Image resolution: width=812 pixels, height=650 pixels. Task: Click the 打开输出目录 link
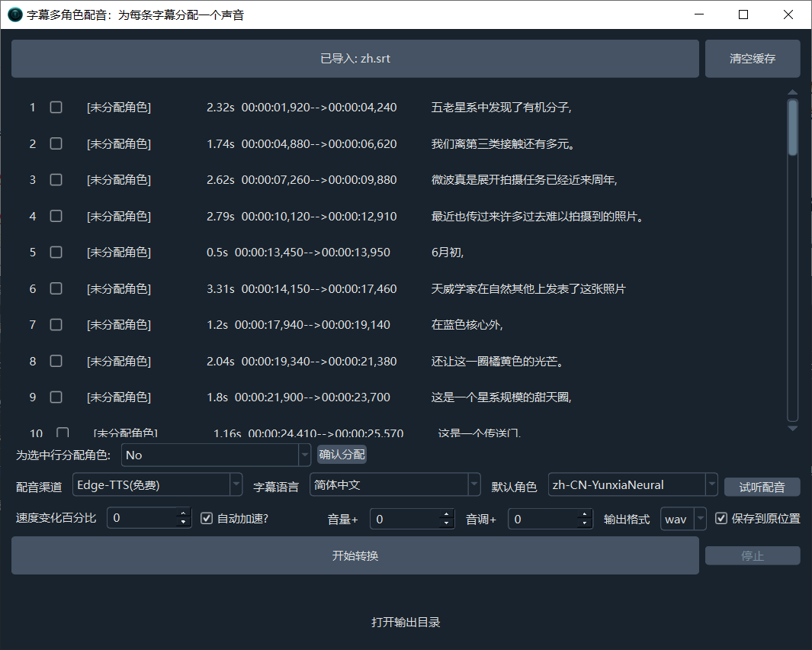point(406,622)
